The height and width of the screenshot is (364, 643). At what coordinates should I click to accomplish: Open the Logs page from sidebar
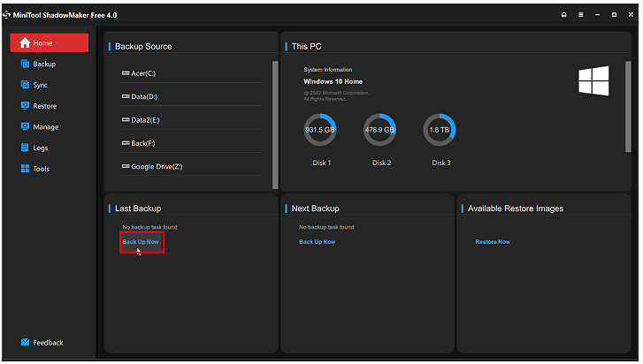pos(34,148)
